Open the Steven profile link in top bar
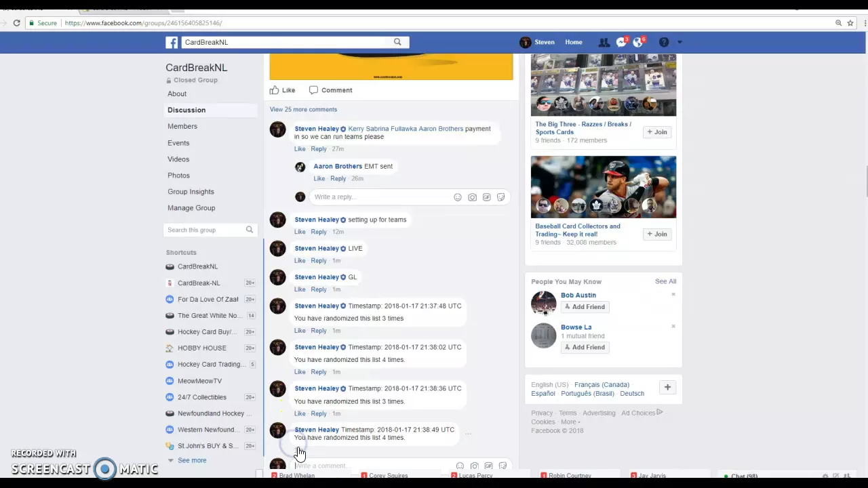The width and height of the screenshot is (868, 488). click(x=537, y=42)
